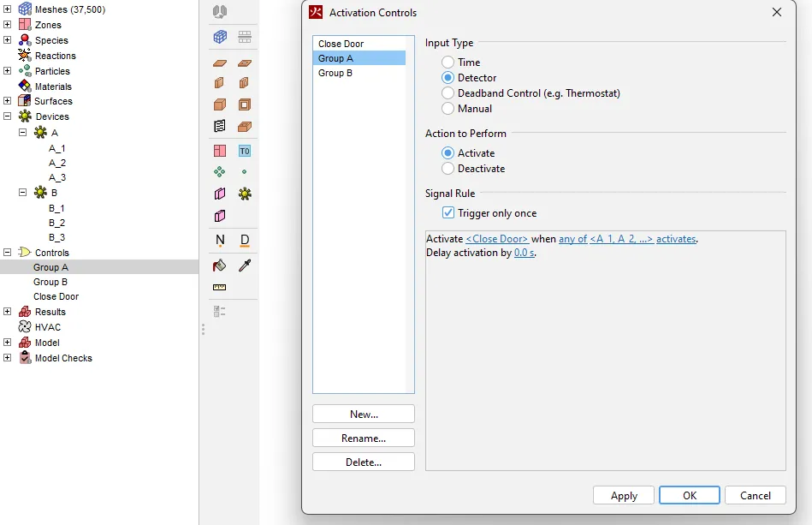The width and height of the screenshot is (812, 525).
Task: Select the red pressure zone tool
Action: coord(220,151)
